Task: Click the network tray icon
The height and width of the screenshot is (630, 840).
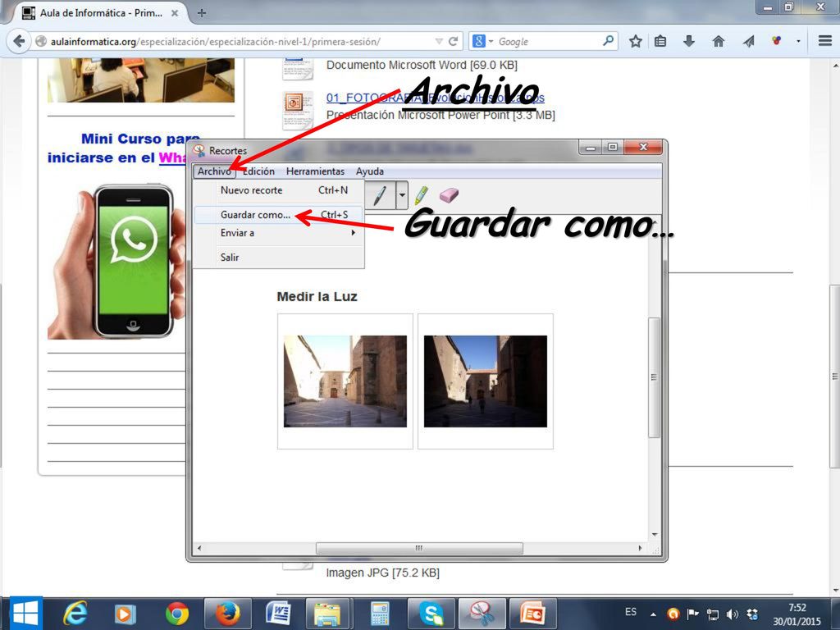Action: [713, 614]
